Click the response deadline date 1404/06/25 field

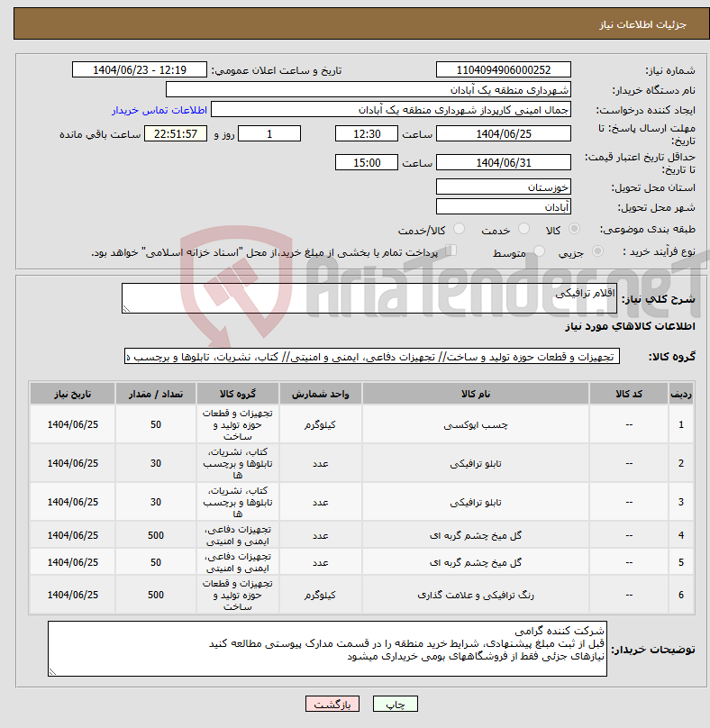[504, 134]
